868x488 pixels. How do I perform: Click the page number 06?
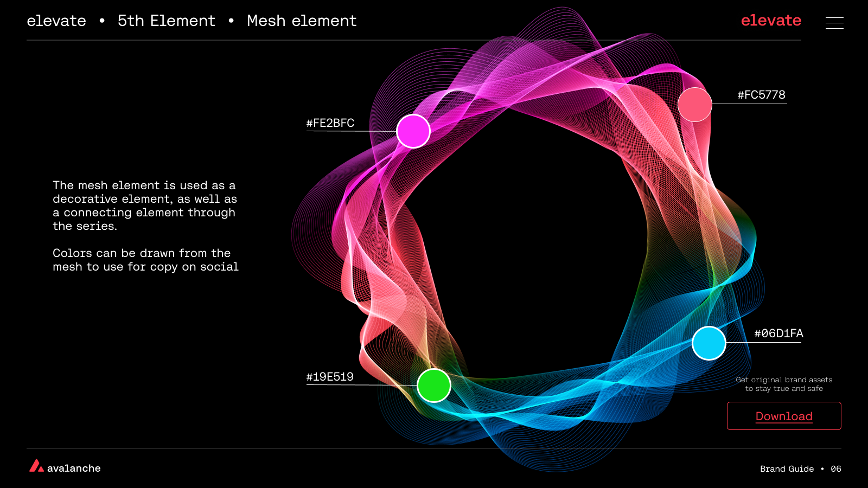point(836,469)
